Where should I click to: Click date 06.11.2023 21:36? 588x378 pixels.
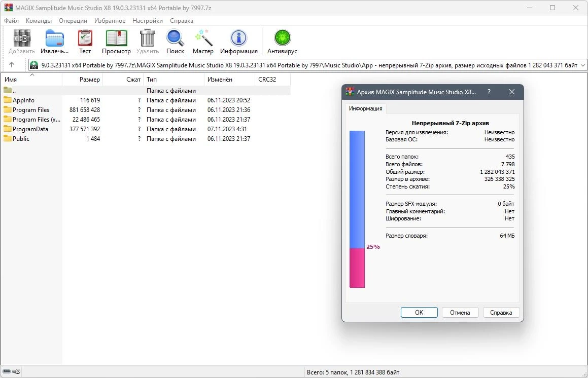[229, 110]
